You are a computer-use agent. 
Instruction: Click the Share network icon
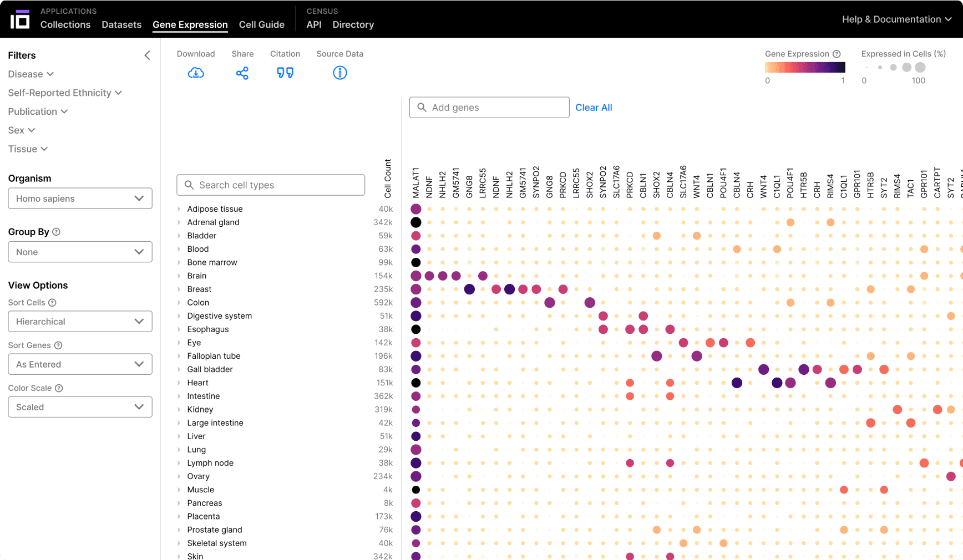[x=242, y=73]
